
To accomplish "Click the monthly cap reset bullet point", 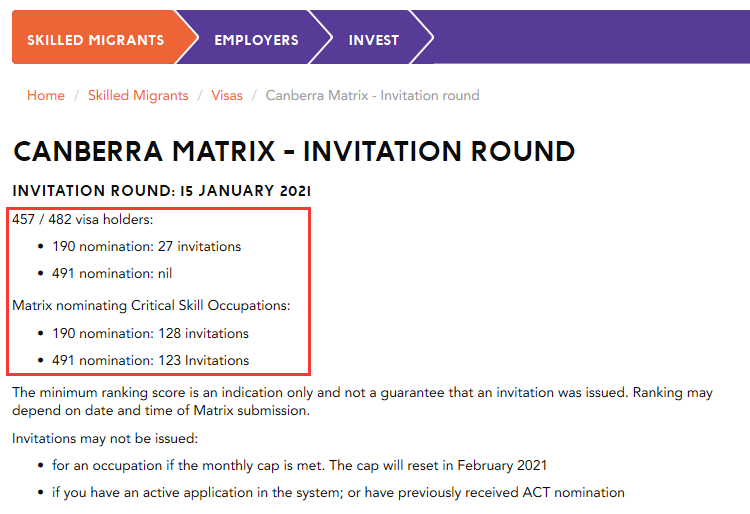I will (299, 466).
